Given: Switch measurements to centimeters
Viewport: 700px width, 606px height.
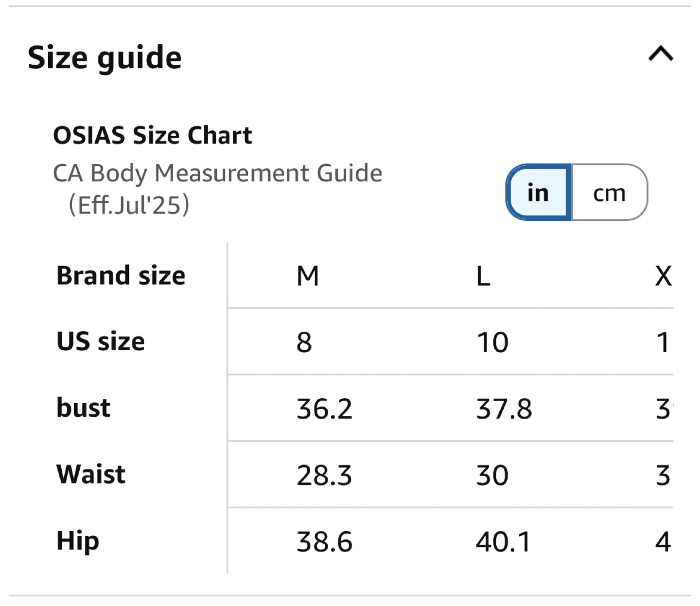Looking at the screenshot, I should (609, 193).
